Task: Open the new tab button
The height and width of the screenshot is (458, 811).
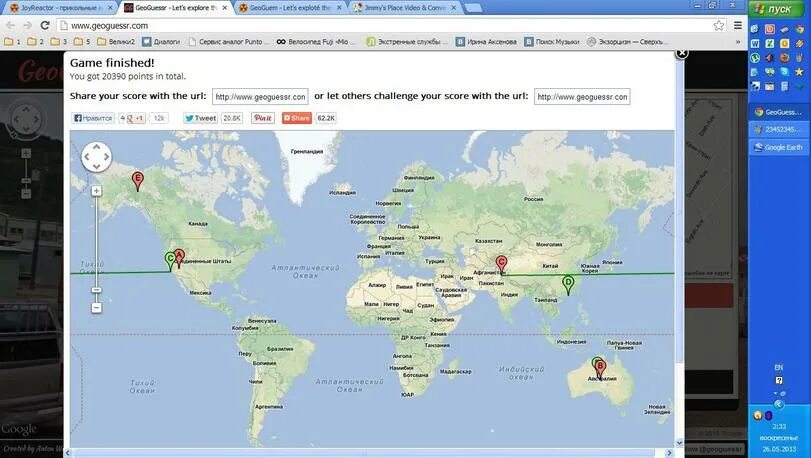Action: 473,8
